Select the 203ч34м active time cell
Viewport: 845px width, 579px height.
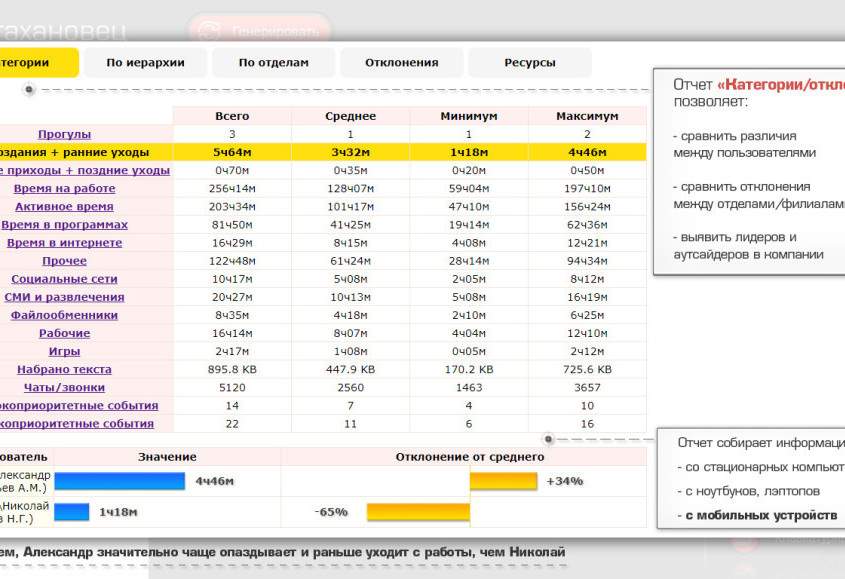[x=232, y=206]
